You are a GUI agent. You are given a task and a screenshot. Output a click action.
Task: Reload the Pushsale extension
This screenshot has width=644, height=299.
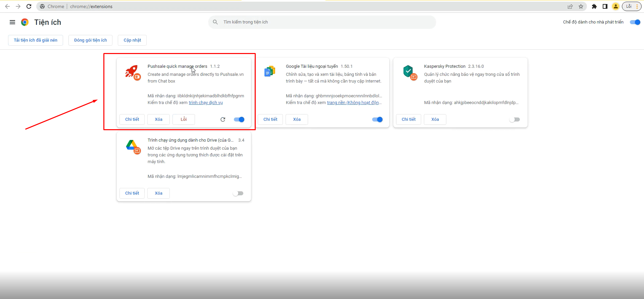(223, 119)
